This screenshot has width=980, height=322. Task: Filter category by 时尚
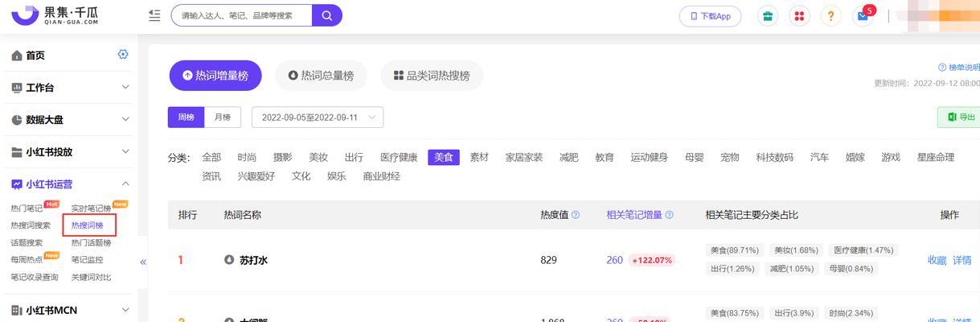point(247,157)
